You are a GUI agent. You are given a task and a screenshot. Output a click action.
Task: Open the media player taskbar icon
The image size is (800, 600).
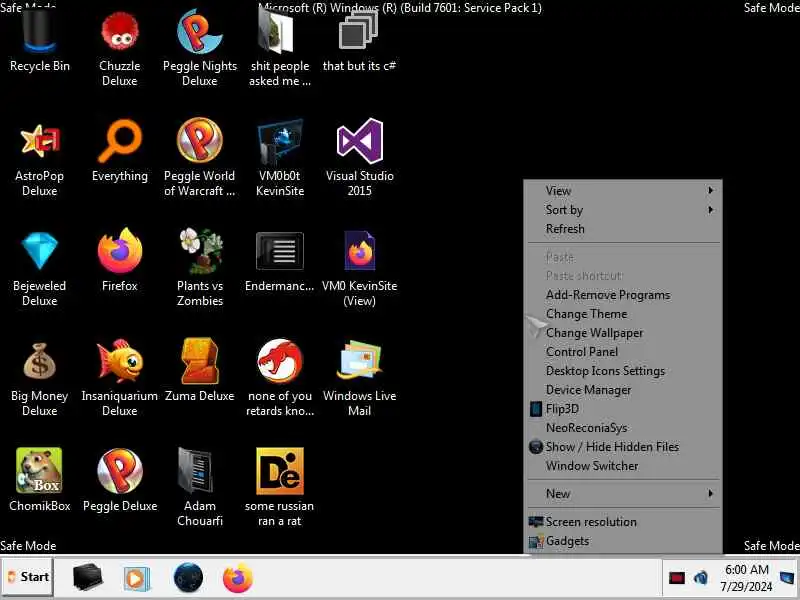click(136, 579)
